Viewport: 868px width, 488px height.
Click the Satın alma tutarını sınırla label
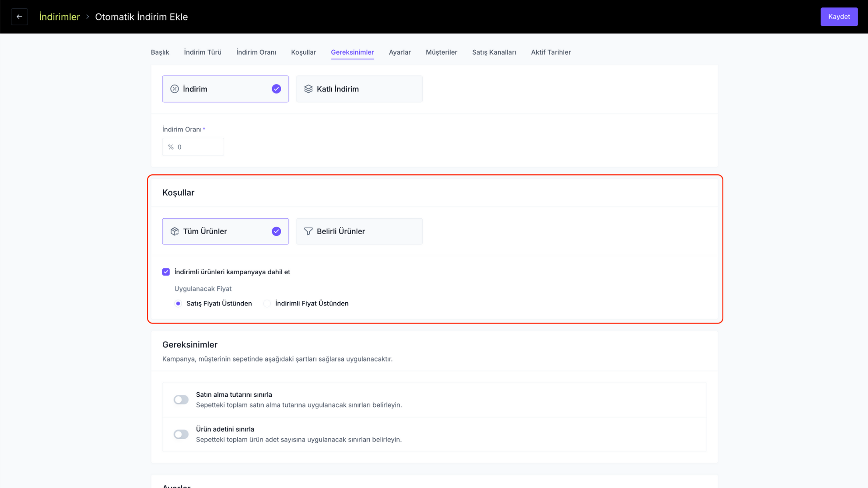(234, 394)
